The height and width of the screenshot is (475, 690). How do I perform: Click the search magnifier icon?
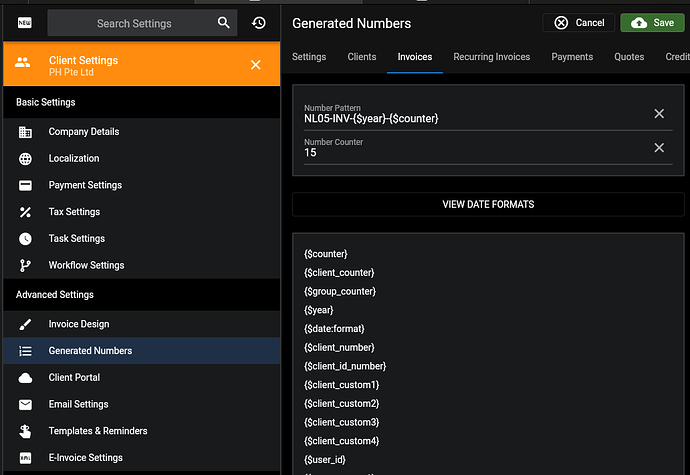(224, 23)
